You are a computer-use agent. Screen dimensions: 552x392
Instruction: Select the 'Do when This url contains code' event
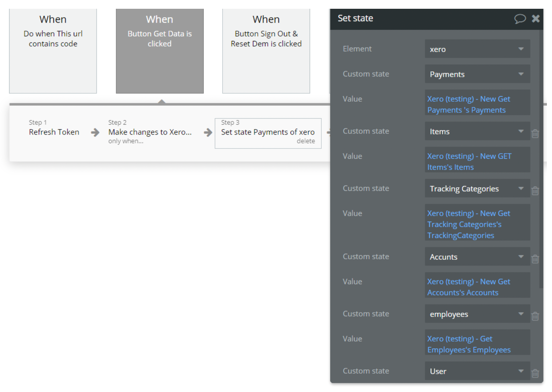pyautogui.click(x=53, y=51)
